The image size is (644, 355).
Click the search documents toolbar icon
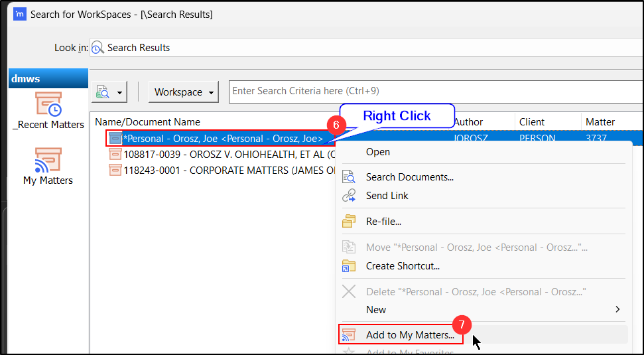[x=103, y=92]
